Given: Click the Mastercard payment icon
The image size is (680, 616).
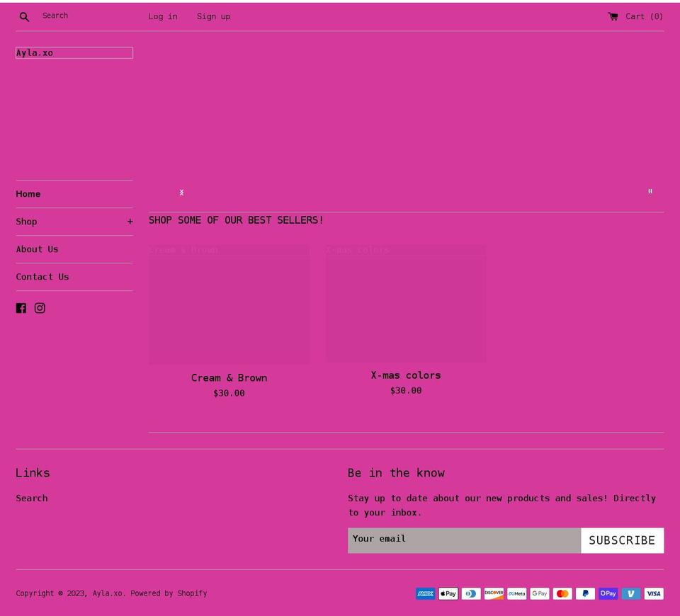Looking at the screenshot, I should [562, 594].
